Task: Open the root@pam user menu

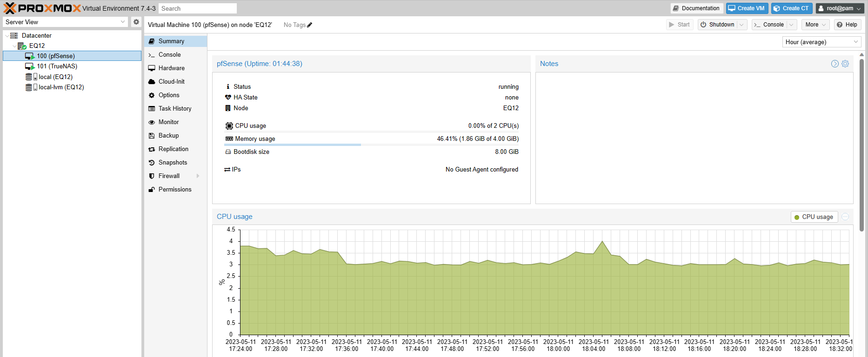Action: (840, 8)
